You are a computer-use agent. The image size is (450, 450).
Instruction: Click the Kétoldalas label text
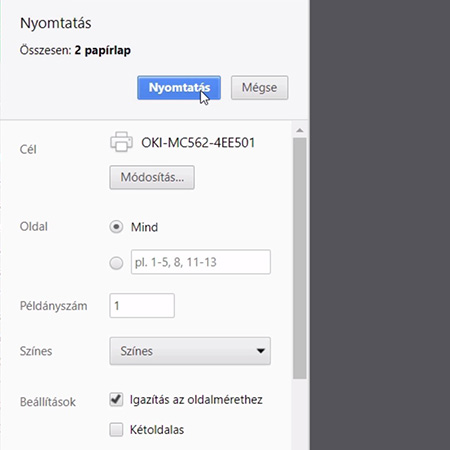coord(157,430)
